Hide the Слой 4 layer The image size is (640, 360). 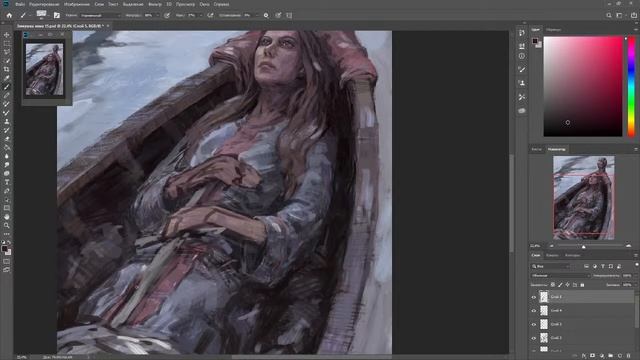click(x=533, y=311)
